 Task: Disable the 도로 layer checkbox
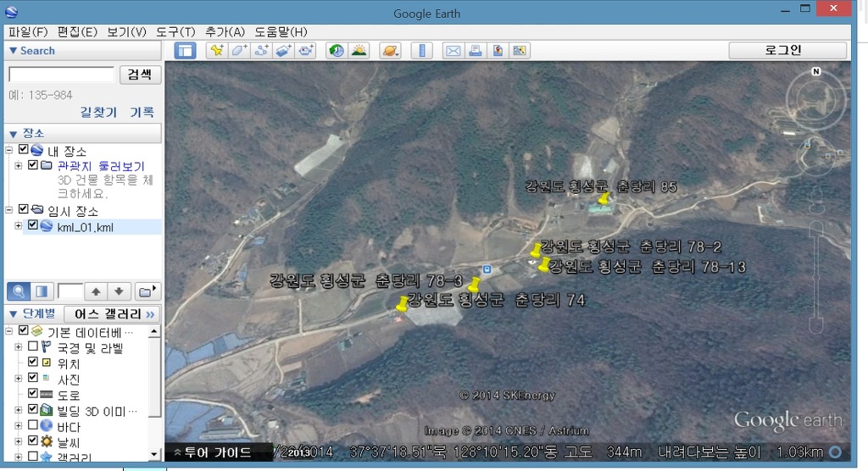[33, 394]
